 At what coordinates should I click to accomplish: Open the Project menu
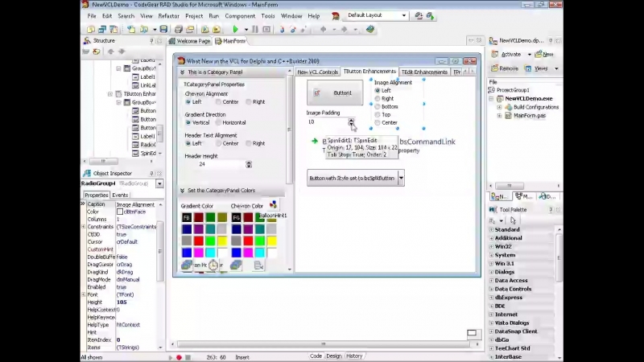coord(194,16)
